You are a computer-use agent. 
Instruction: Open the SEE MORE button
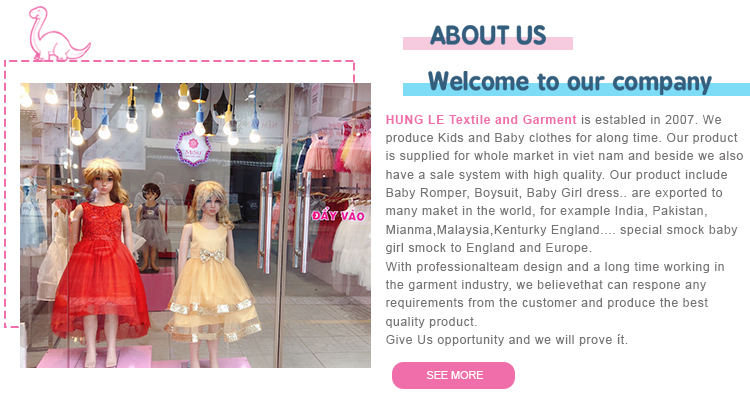(x=453, y=375)
